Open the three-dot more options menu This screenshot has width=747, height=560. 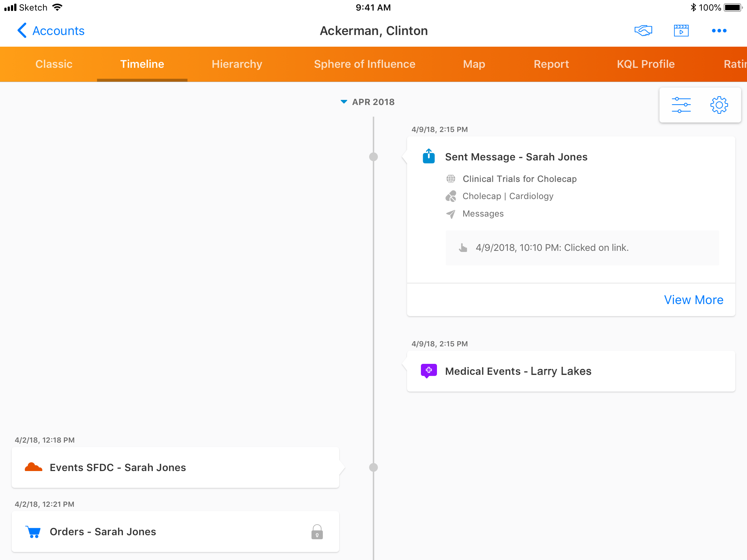click(719, 31)
